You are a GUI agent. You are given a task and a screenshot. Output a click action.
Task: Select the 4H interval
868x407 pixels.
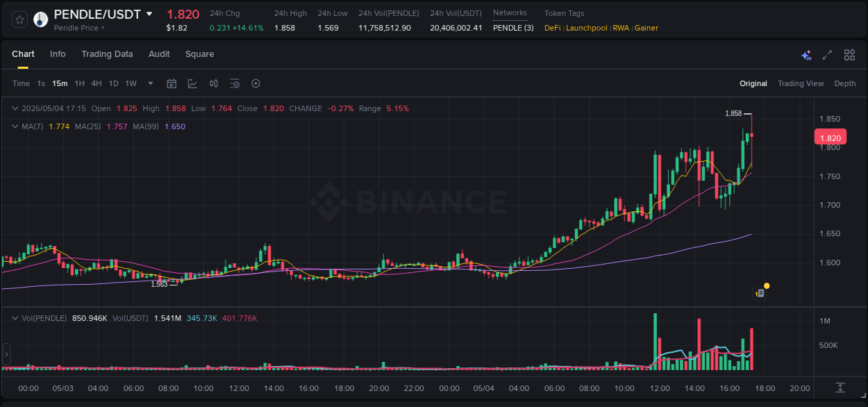pos(97,83)
